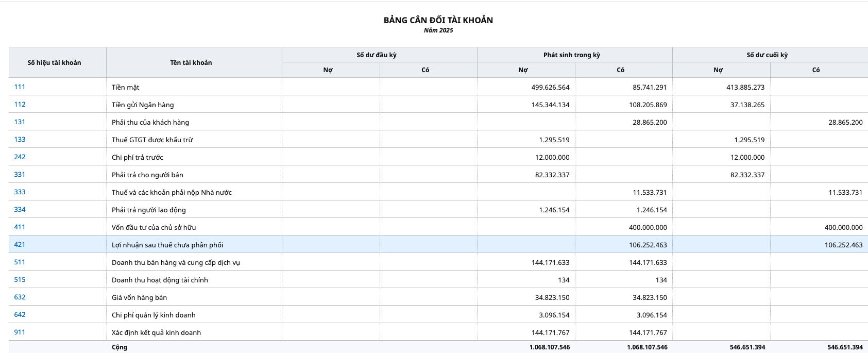The width and height of the screenshot is (868, 353).
Task: Open account 131 details
Action: click(x=20, y=122)
